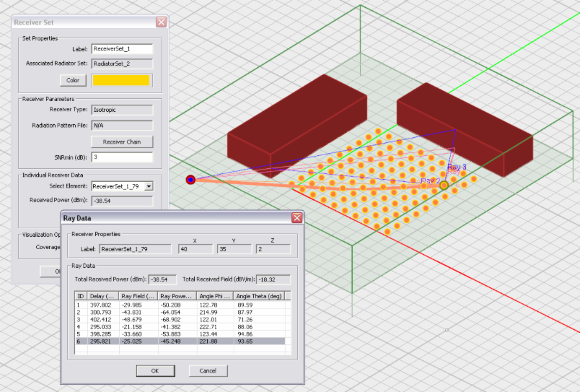580x392 pixels.
Task: Click the X coordinate field showing 40
Action: click(x=195, y=249)
